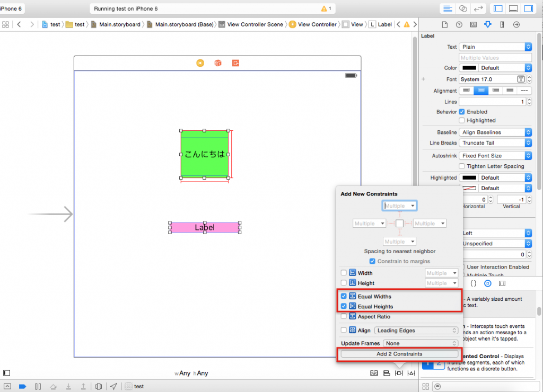Image resolution: width=543 pixels, height=392 pixels.
Task: Click the Resolve Auto Layout Issues icon
Action: (411, 373)
